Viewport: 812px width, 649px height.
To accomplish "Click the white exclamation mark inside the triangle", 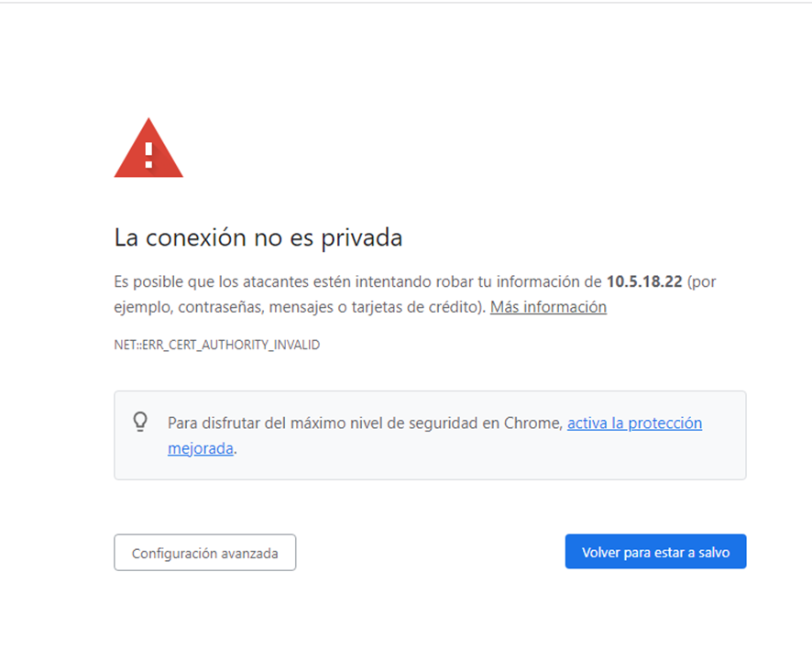I will (148, 155).
